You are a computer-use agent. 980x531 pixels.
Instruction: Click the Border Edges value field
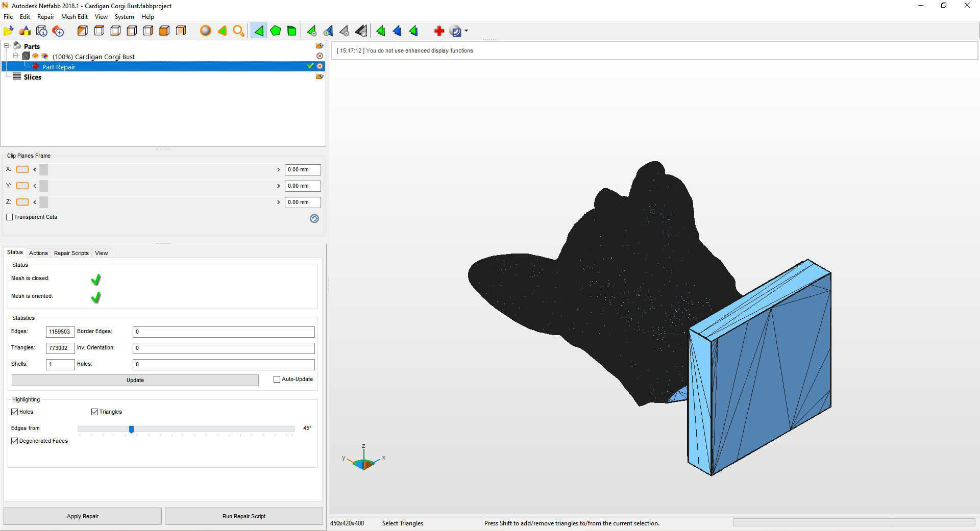(x=224, y=332)
